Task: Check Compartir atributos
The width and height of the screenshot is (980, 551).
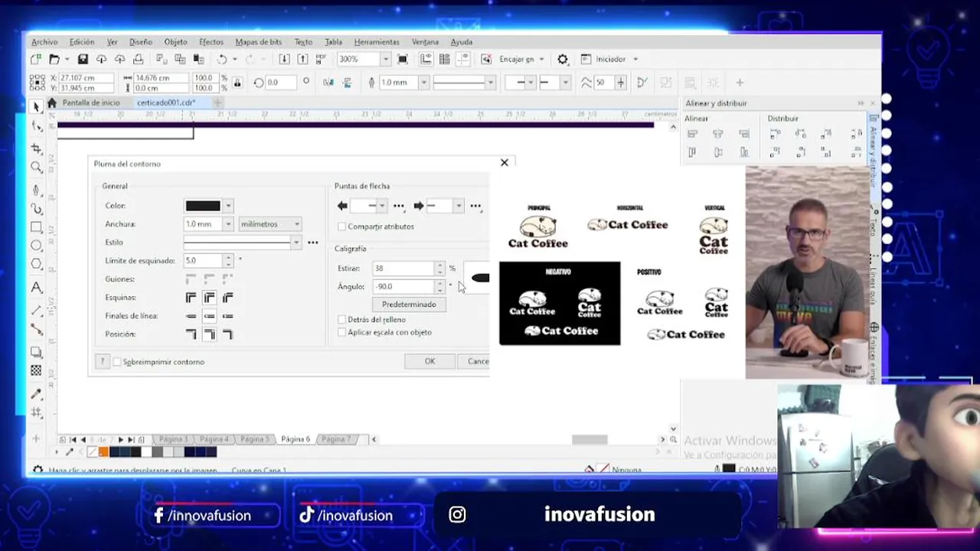Action: [341, 227]
